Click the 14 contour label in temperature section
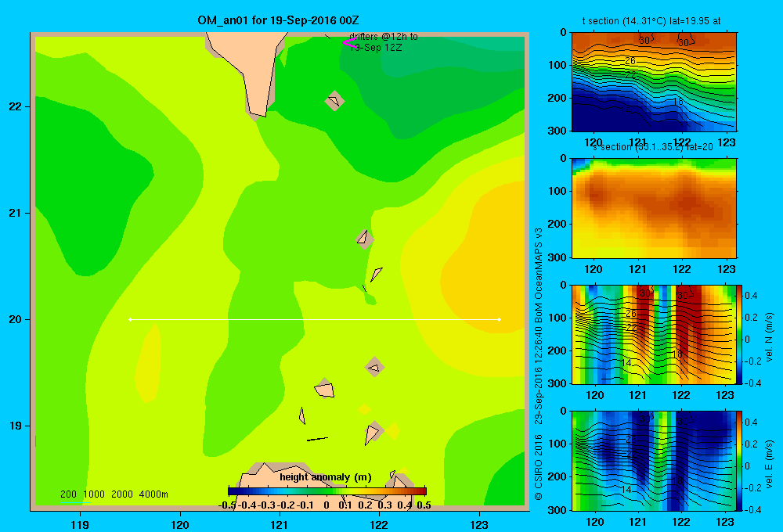Image resolution: width=783 pixels, height=532 pixels. pos(626,110)
